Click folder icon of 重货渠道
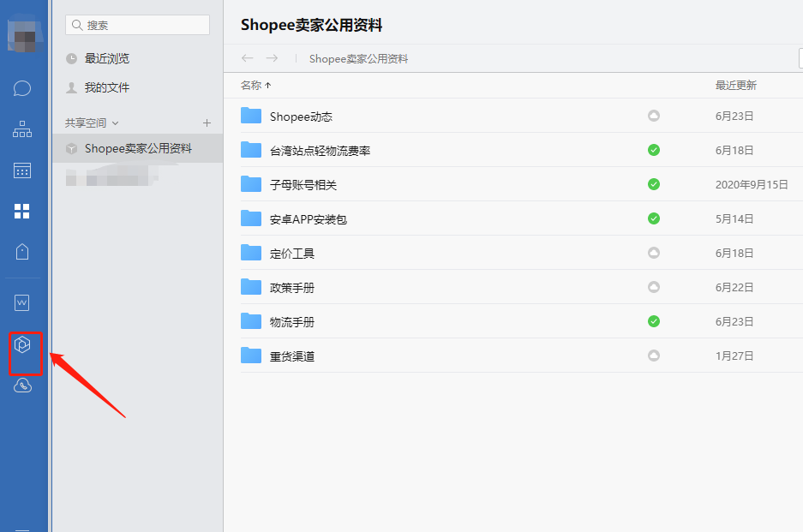 click(x=251, y=356)
